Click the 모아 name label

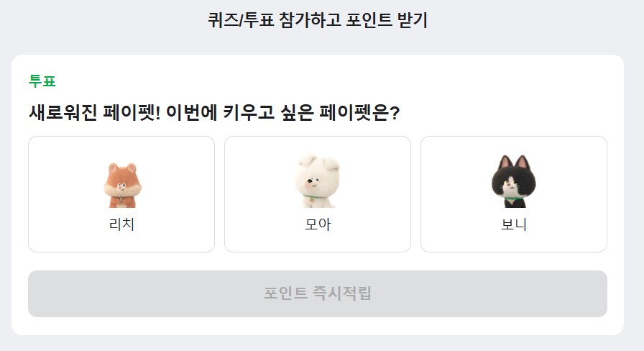point(318,224)
